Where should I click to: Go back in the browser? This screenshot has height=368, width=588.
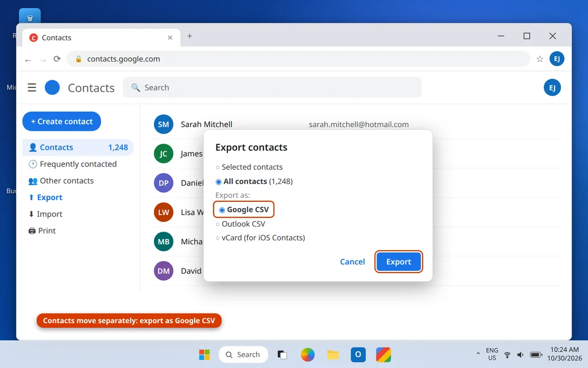(x=28, y=60)
